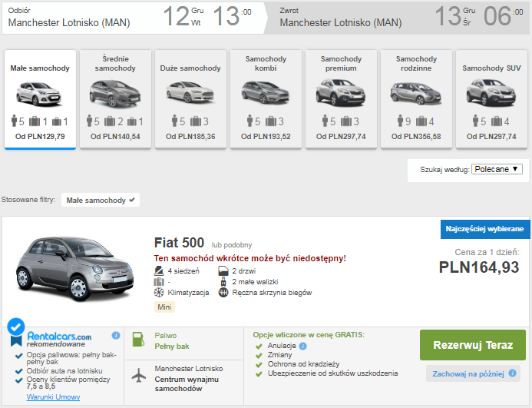Click the snowflake Klimatyzacja icon

159,293
